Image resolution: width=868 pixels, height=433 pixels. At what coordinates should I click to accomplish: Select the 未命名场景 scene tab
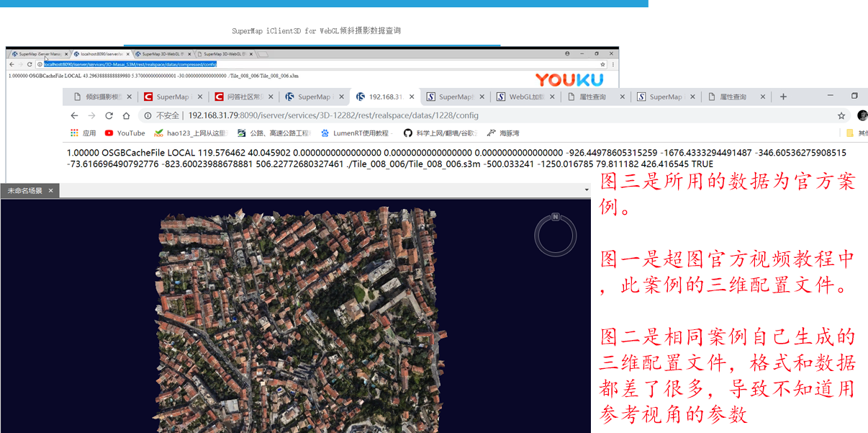click(30, 191)
